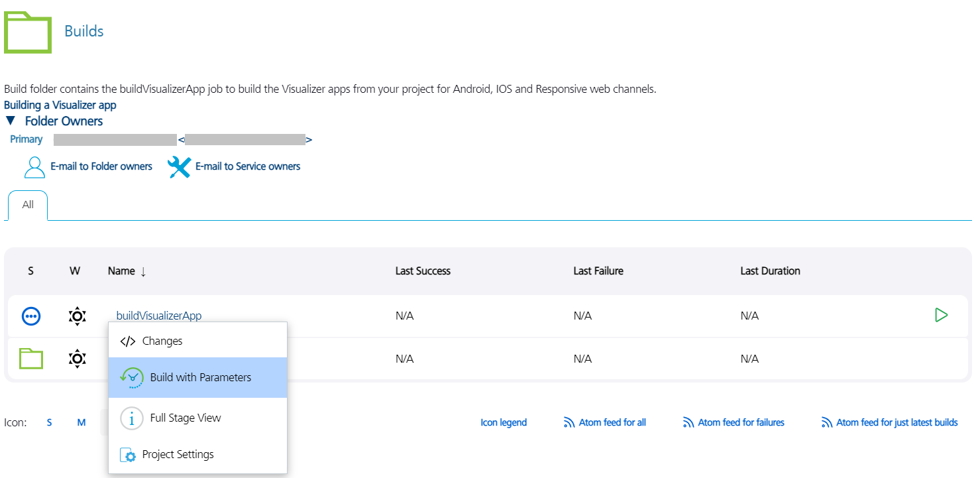
Task: Click M to switch icon size
Action: (x=81, y=422)
